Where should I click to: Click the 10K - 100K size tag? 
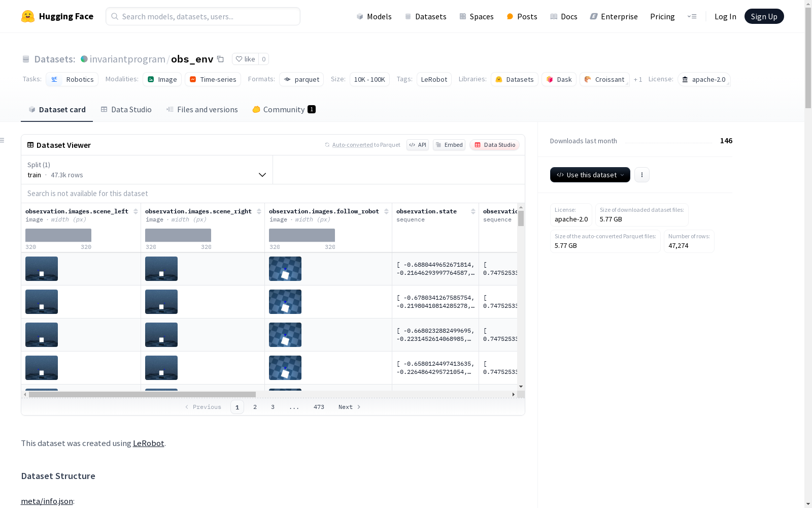(369, 79)
